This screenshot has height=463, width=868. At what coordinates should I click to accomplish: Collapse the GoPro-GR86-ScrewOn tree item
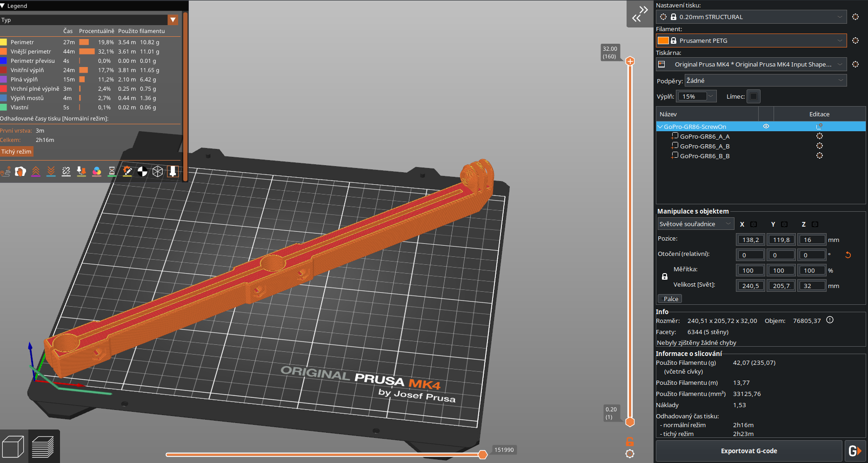coord(660,127)
